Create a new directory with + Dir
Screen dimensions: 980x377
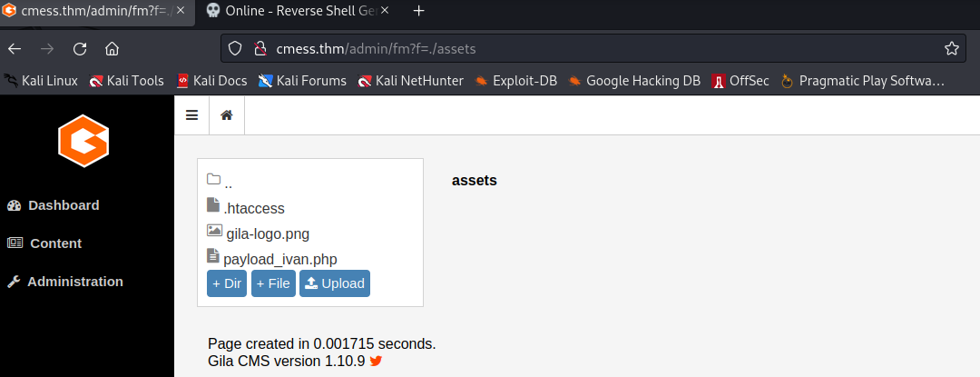click(227, 283)
